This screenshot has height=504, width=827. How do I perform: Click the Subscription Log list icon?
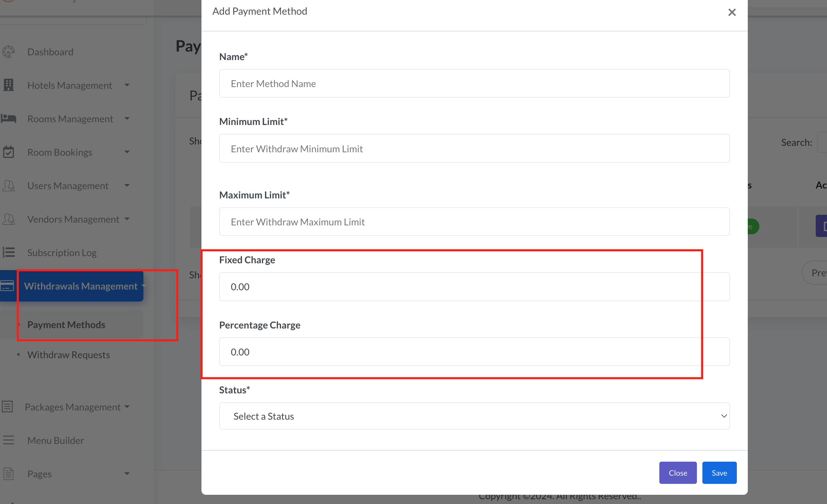pyautogui.click(x=9, y=252)
